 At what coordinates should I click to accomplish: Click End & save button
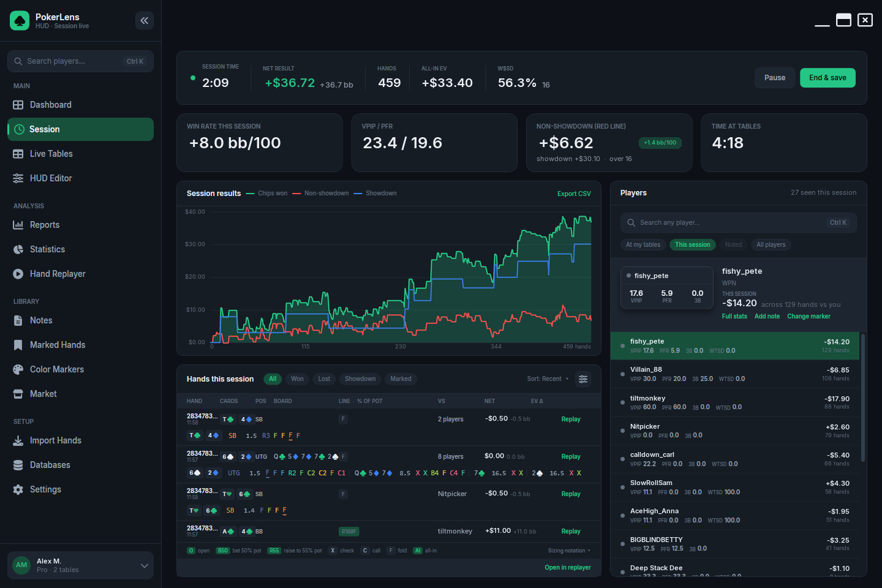point(827,78)
